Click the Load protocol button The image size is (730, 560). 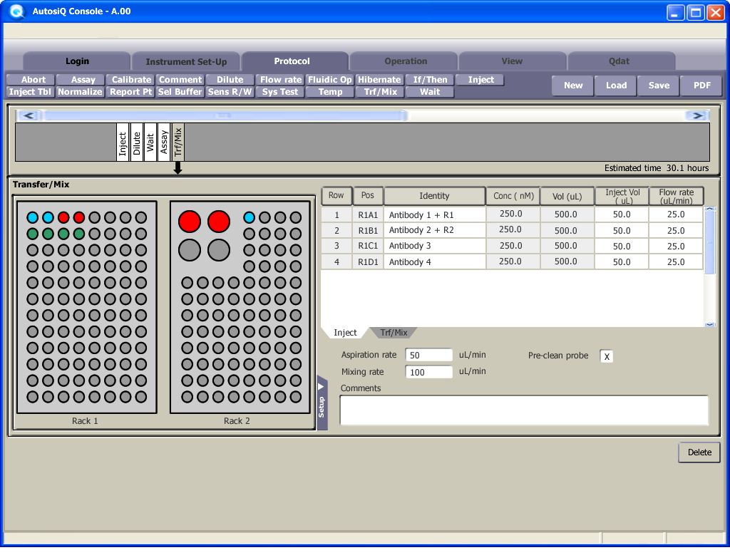pos(616,85)
